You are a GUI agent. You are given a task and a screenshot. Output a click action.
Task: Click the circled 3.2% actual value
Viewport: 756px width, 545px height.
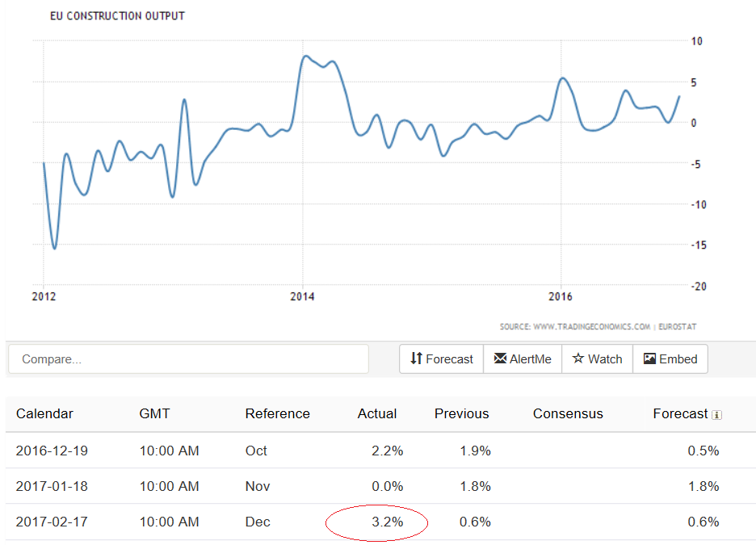point(387,522)
